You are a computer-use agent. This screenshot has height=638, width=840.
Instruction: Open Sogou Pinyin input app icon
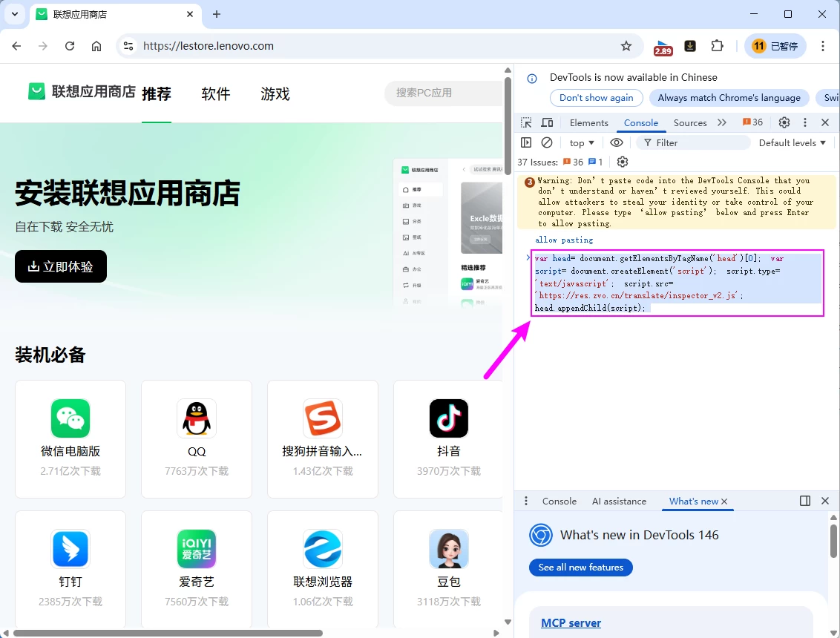click(323, 418)
